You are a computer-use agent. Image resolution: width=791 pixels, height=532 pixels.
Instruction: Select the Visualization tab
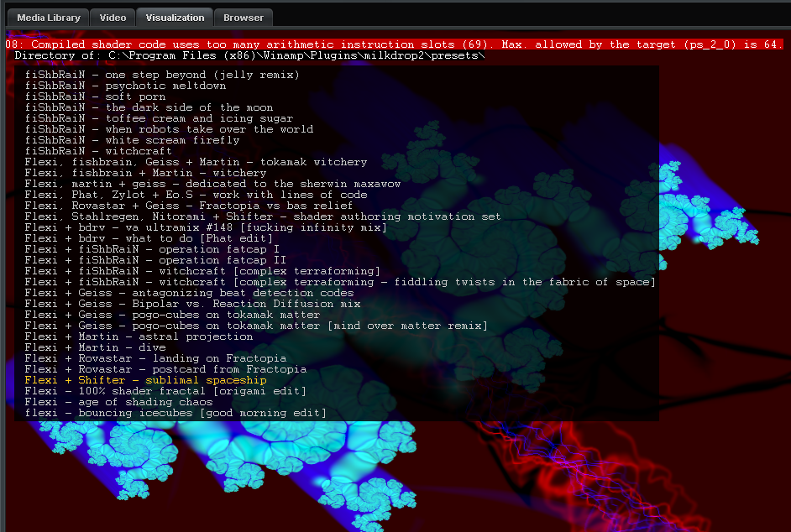[x=175, y=18]
